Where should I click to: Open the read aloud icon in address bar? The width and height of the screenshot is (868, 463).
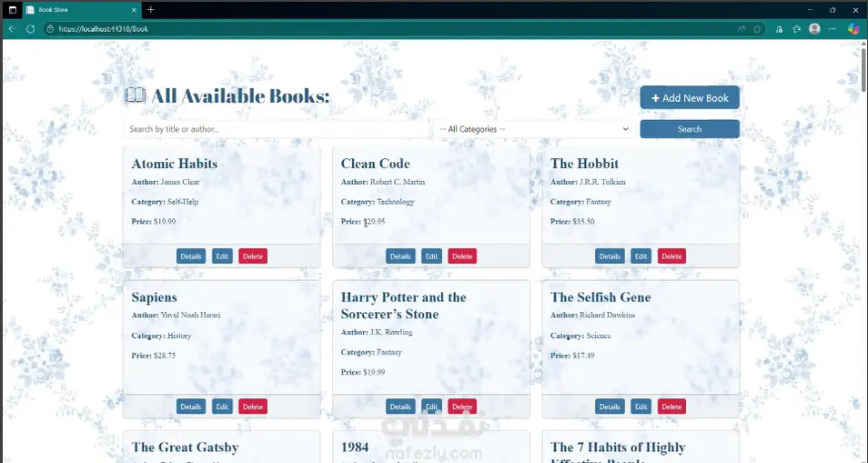point(742,29)
